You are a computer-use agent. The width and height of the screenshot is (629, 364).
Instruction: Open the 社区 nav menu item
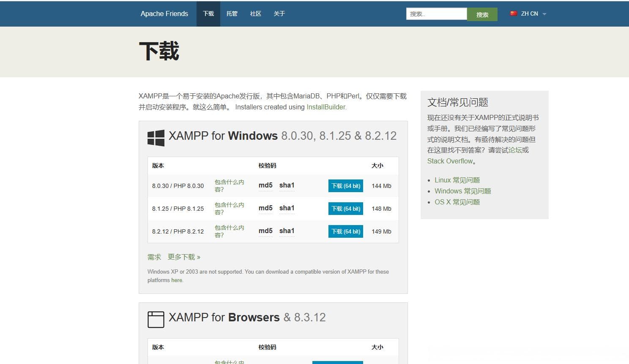pyautogui.click(x=256, y=14)
